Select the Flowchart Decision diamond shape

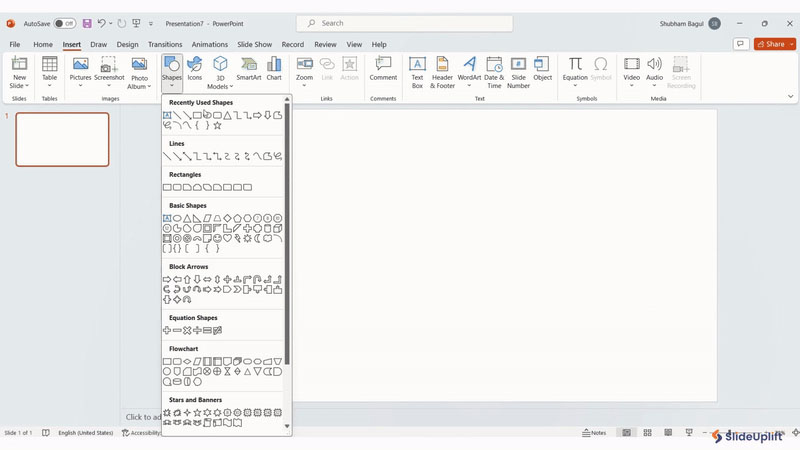click(x=187, y=361)
